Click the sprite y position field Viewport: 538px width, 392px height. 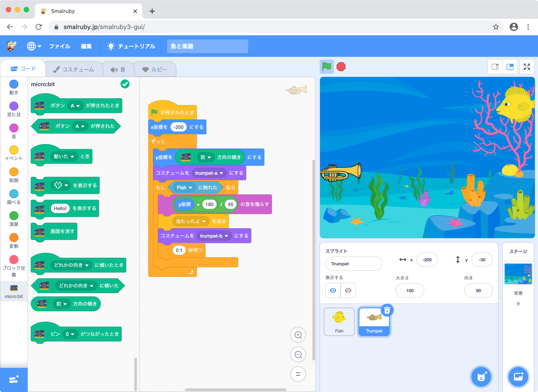click(x=482, y=260)
